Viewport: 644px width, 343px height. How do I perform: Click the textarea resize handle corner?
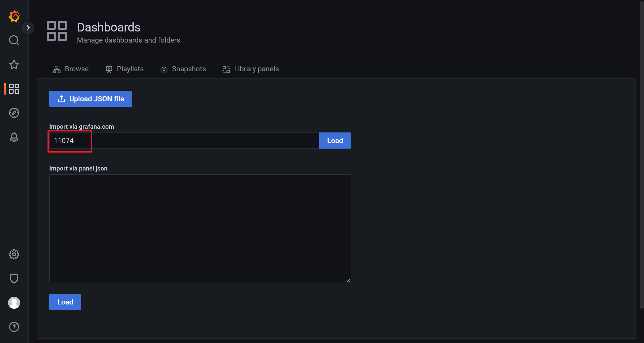(348, 280)
